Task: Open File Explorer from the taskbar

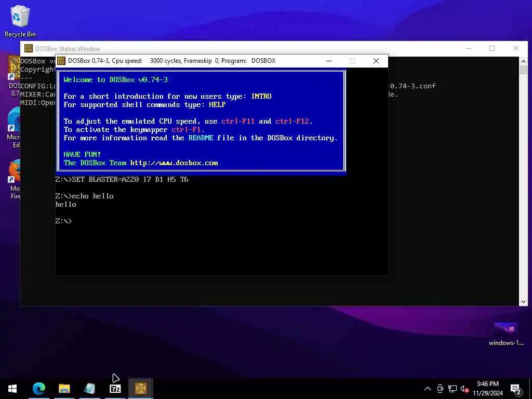Action: click(64, 389)
